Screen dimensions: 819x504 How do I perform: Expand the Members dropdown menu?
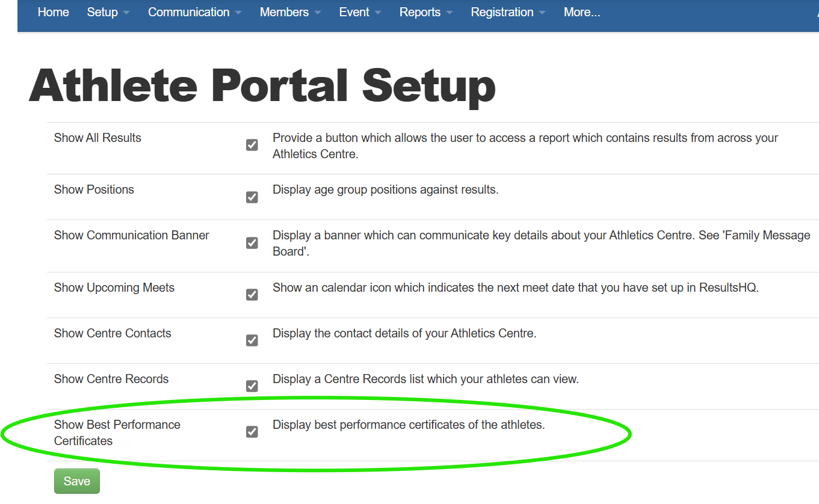pos(291,12)
